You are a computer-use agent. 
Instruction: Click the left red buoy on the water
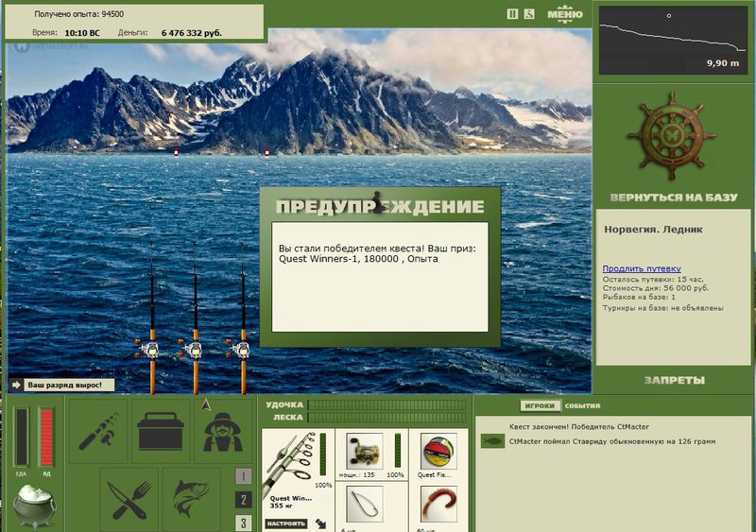pos(176,152)
